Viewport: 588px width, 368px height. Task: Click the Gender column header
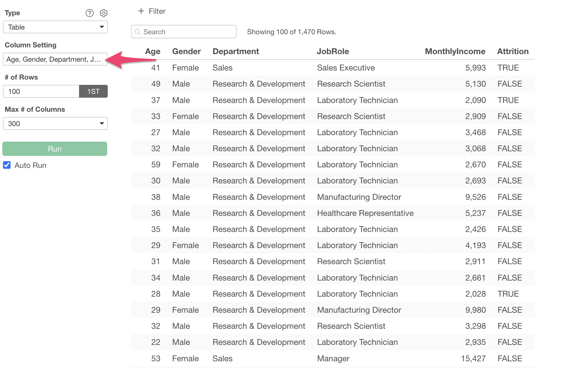pyautogui.click(x=186, y=51)
